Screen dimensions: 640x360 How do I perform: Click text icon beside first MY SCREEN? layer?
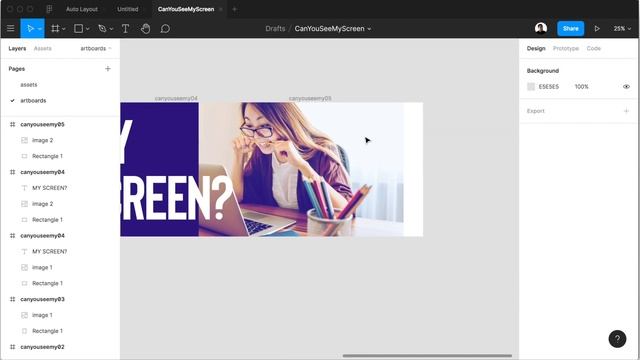[x=24, y=188]
